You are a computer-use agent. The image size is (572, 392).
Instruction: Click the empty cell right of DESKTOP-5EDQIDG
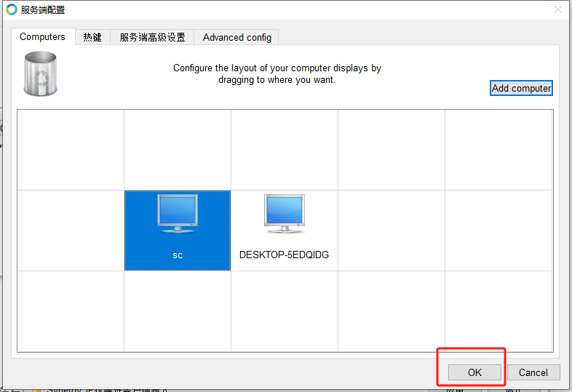(391, 231)
